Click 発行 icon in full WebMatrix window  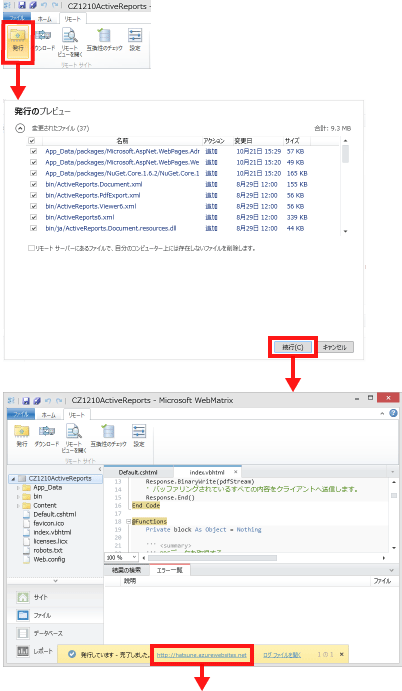point(22,435)
